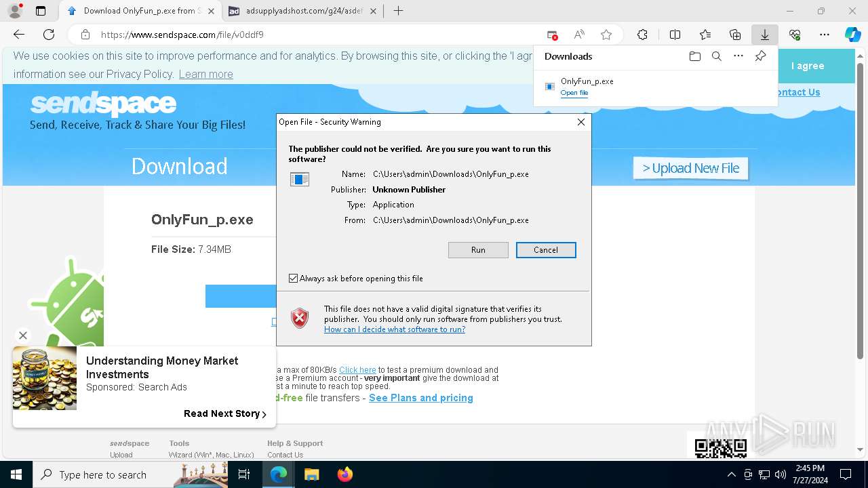Open Edge Settings and more menu
Screen dimensions: 868x488
pos(825,35)
